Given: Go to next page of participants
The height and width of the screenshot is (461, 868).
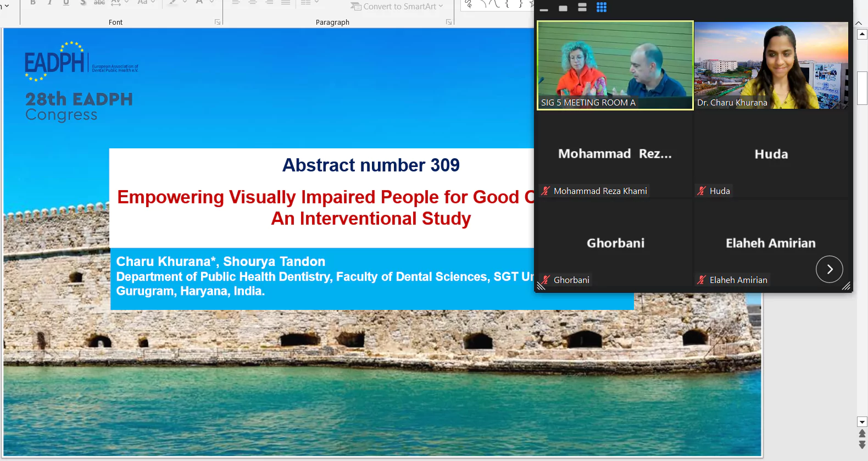Looking at the screenshot, I should pos(829,269).
